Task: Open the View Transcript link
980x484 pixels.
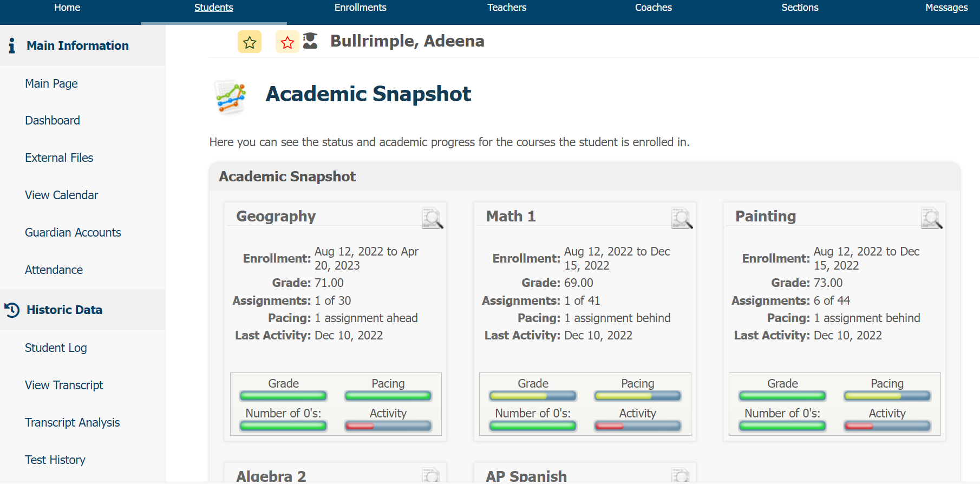Action: pos(64,385)
